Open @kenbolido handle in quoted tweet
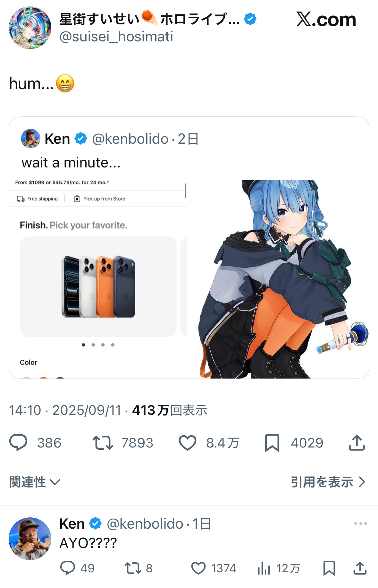The height and width of the screenshot is (588, 378). click(x=130, y=139)
